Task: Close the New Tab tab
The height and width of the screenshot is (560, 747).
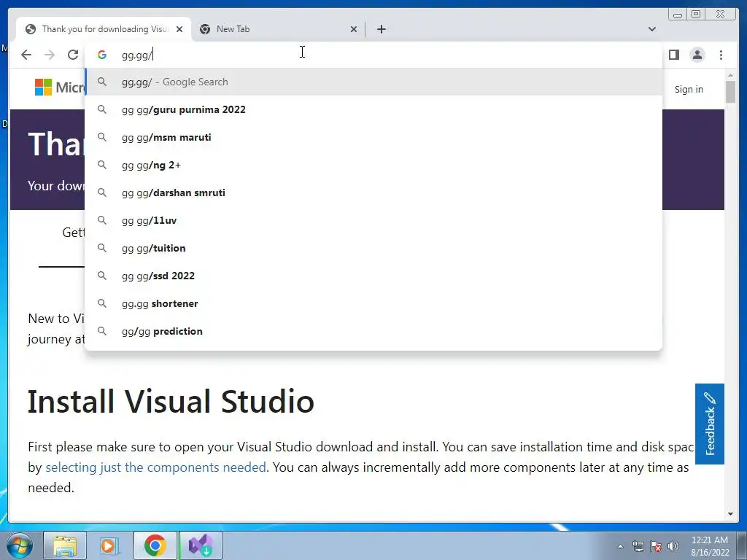Action: point(354,29)
